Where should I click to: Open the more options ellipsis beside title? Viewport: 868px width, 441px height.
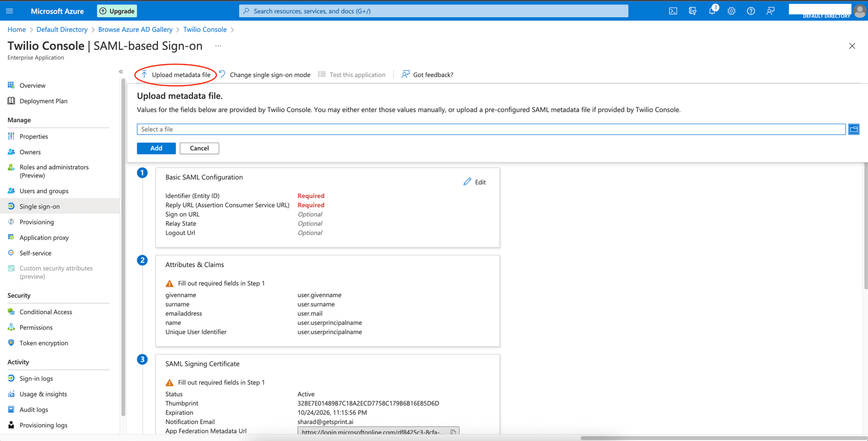pyautogui.click(x=218, y=46)
